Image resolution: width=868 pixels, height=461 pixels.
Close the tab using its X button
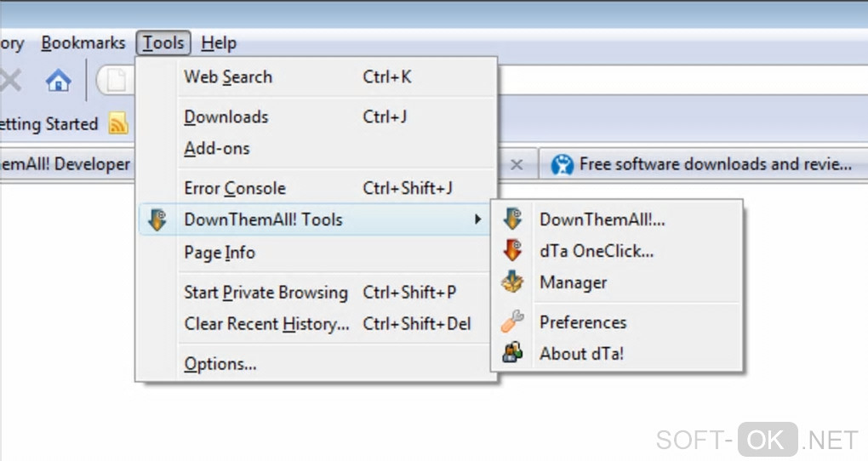(517, 164)
